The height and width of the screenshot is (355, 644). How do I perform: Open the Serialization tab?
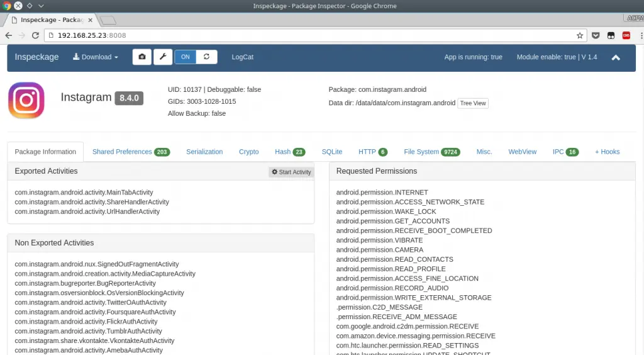coord(204,152)
